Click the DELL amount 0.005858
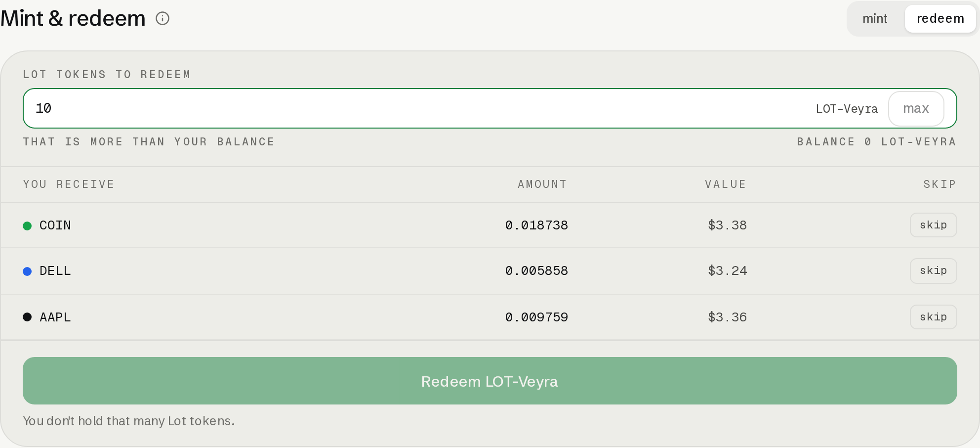Screen dimensions: 980x448 click(536, 271)
